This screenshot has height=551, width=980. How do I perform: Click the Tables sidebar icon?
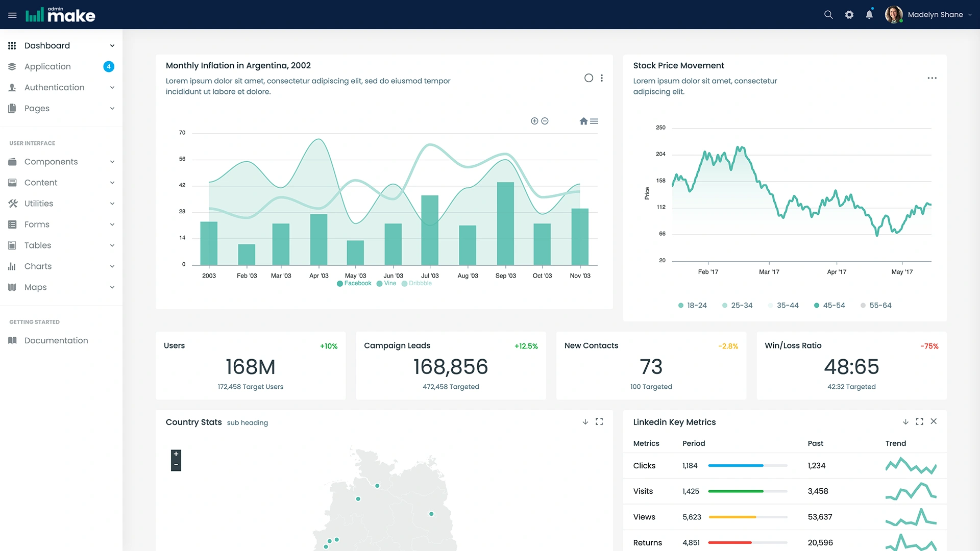(12, 245)
